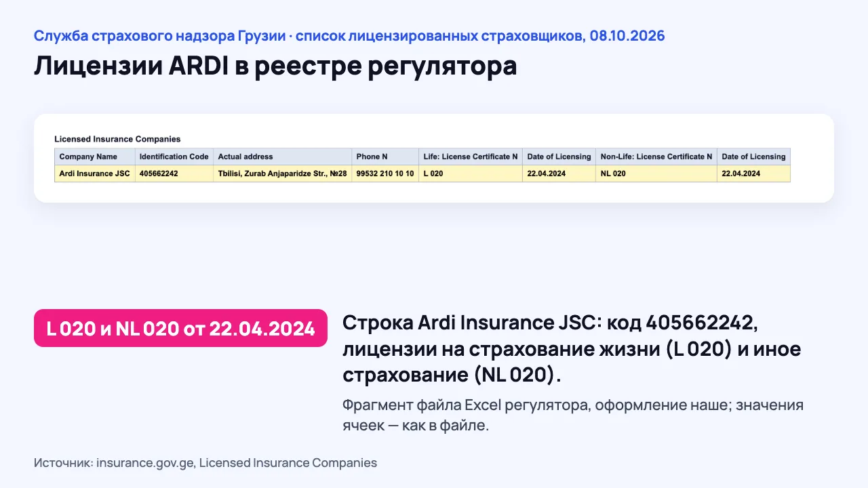The width and height of the screenshot is (868, 488).
Task: Select the subtitle 'Служба страхового надзора Грузии' line
Action: pyautogui.click(x=349, y=36)
